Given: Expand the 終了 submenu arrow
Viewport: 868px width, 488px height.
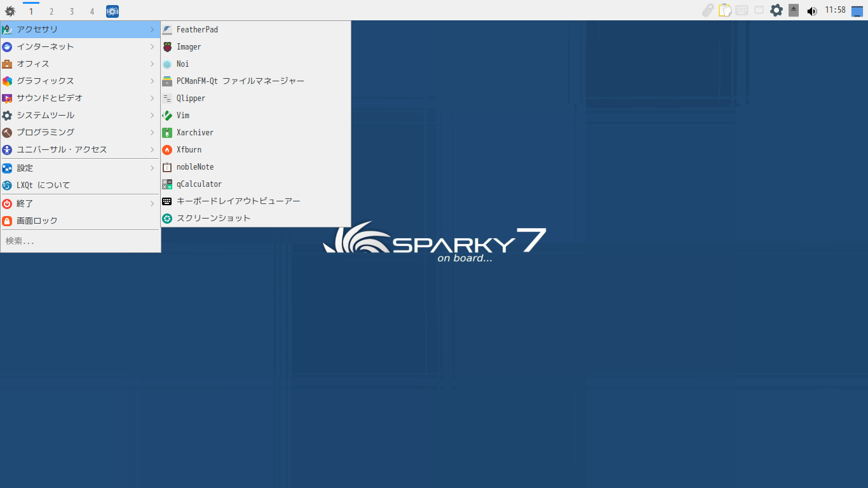Looking at the screenshot, I should 153,204.
